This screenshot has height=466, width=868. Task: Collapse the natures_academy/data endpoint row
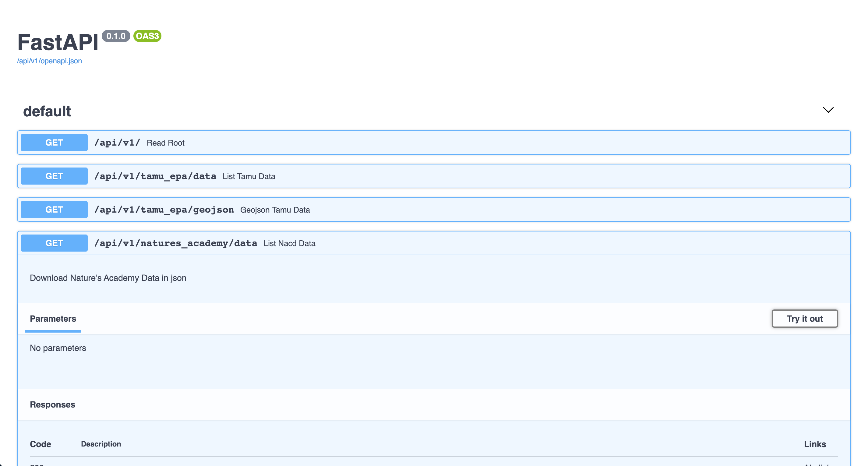175,243
